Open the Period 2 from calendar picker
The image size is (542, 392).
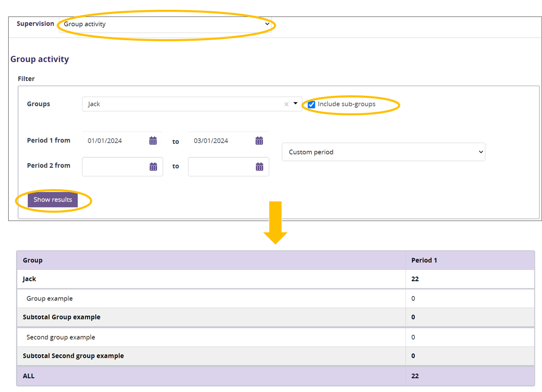[x=153, y=166]
